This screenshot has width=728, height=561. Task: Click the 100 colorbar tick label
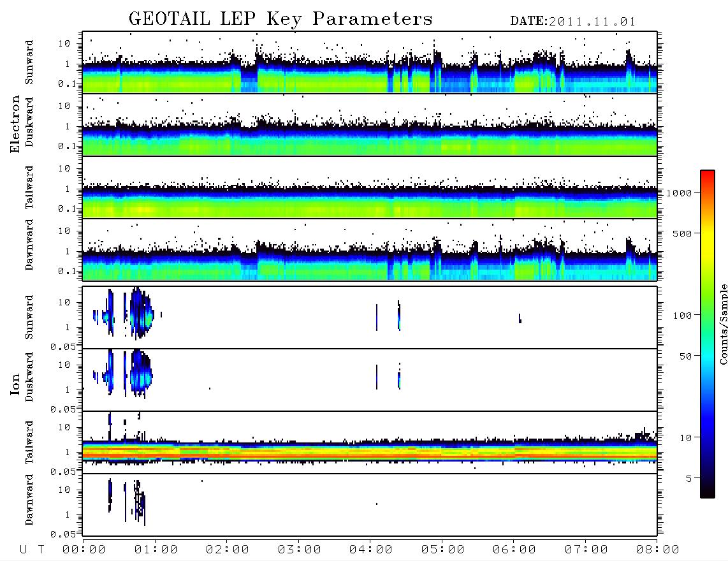pos(683,316)
